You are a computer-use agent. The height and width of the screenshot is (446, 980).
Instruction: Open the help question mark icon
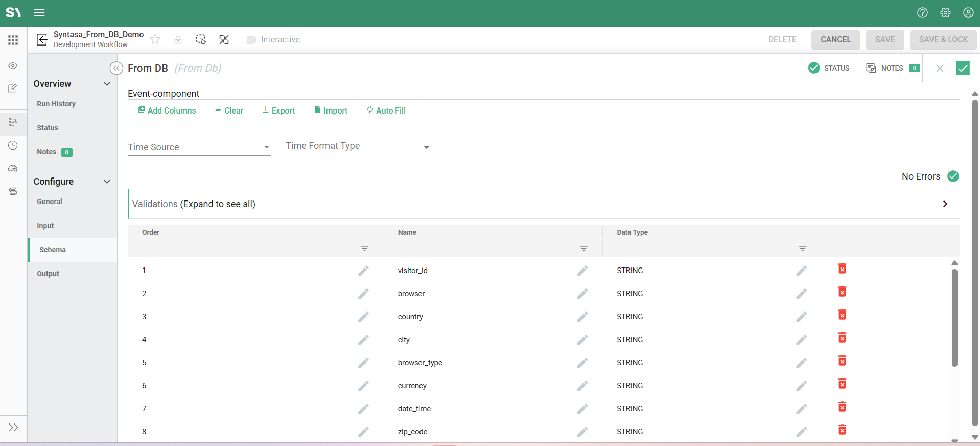922,13
